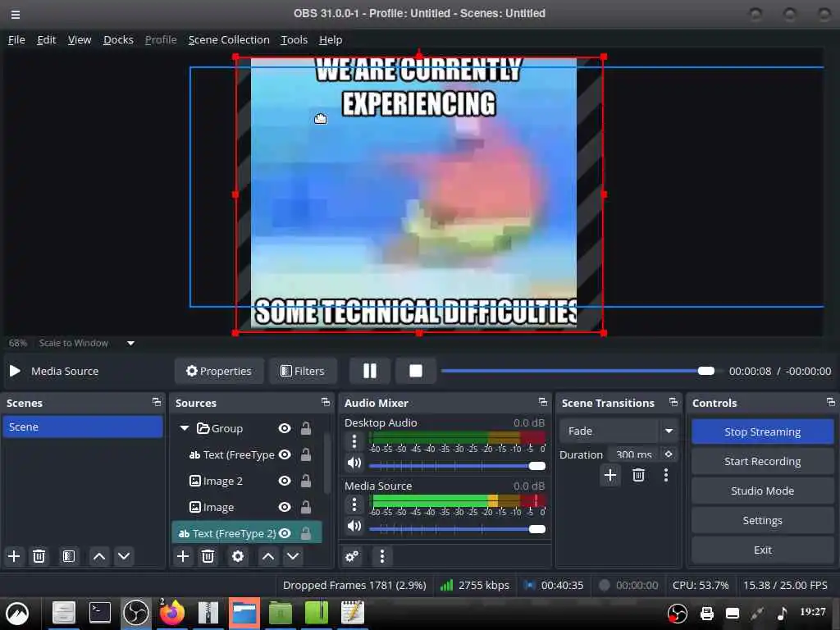Open OBS Settings
Image resolution: width=840 pixels, height=630 pixels.
pyautogui.click(x=762, y=520)
